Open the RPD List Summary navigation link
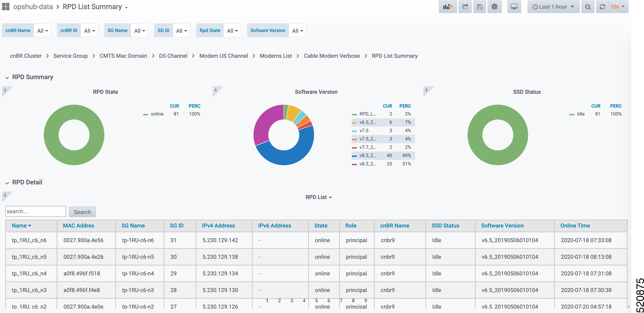 (394, 56)
